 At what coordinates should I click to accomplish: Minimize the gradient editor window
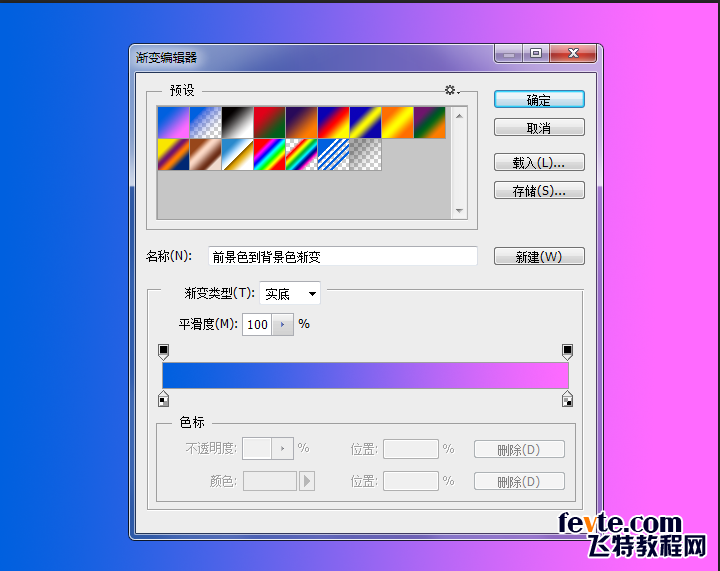pyautogui.click(x=508, y=54)
